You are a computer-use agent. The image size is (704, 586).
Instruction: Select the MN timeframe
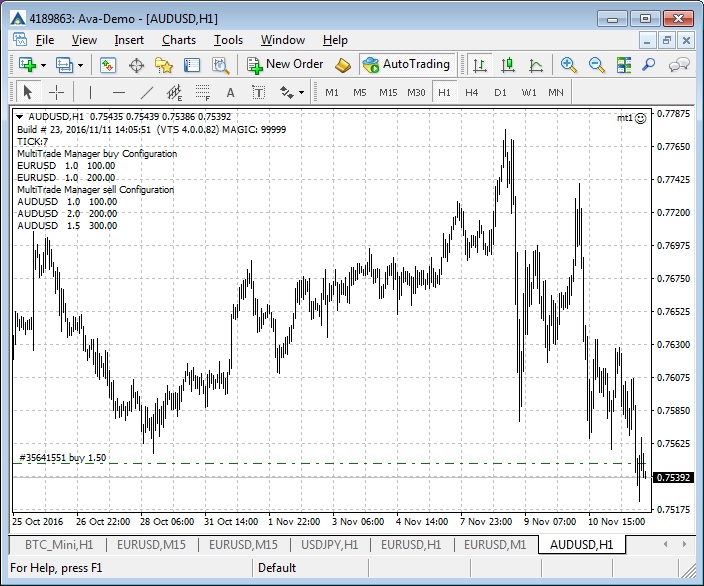(x=556, y=93)
